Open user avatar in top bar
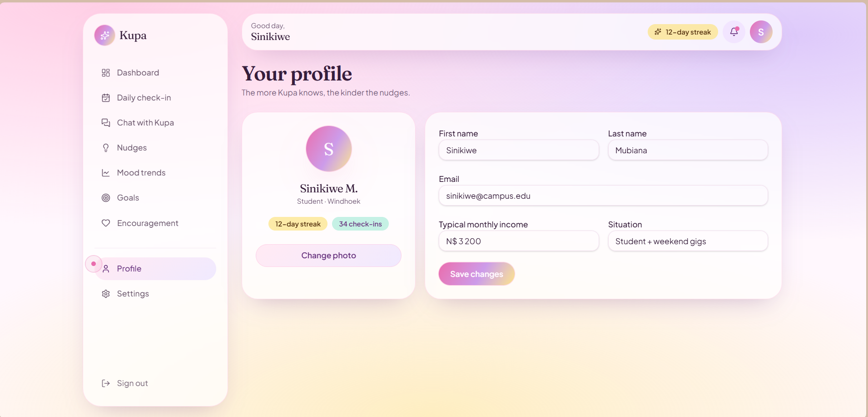 tap(761, 32)
